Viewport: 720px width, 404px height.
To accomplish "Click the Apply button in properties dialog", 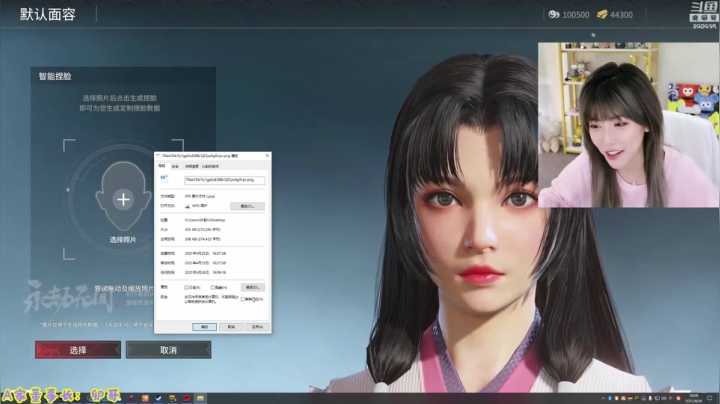I will (x=257, y=327).
